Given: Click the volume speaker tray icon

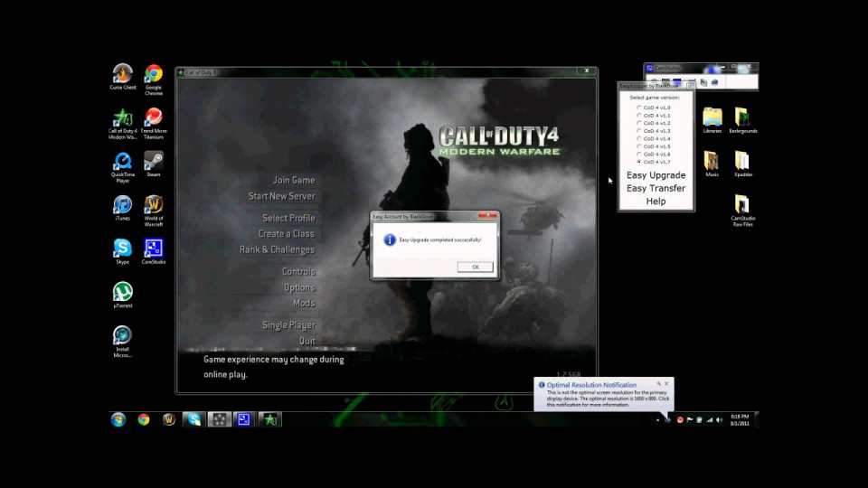Looking at the screenshot, I should click(x=719, y=420).
